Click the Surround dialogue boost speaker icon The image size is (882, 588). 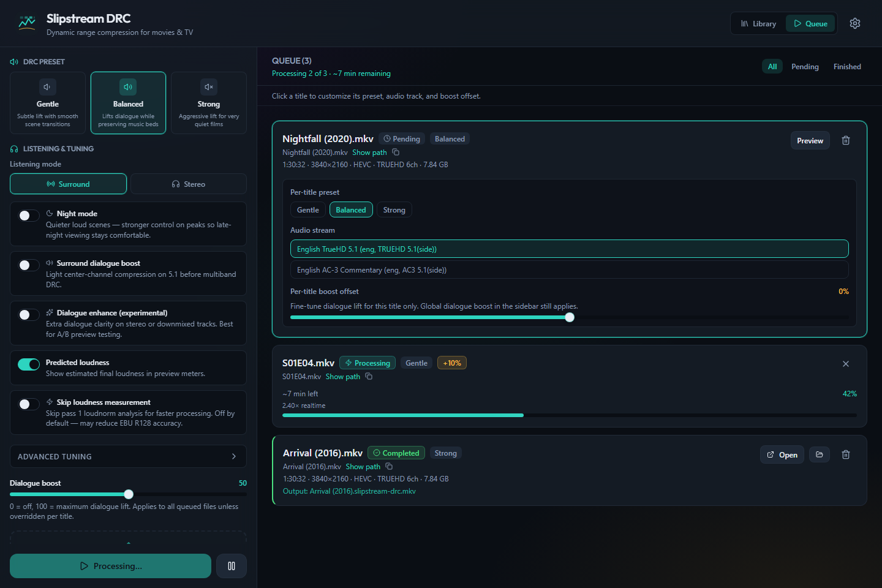tap(50, 263)
